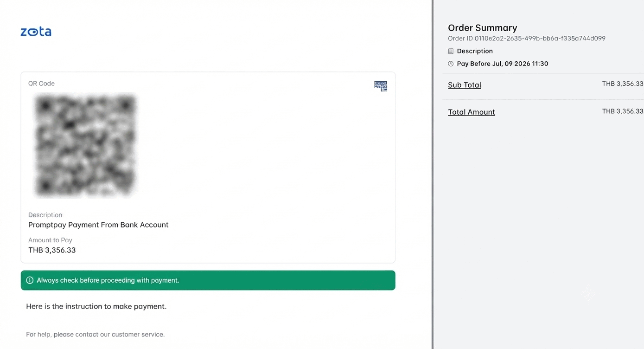Viewport: 644px width, 349px height.
Task: Click 'Pay Before Jul, 09 2026 11:30' text
Action: pyautogui.click(x=503, y=64)
